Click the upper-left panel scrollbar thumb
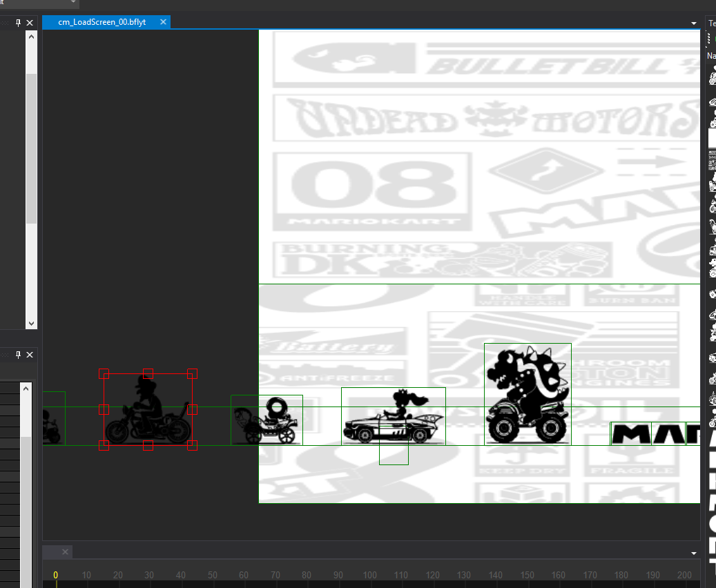716x588 pixels. 31,148
